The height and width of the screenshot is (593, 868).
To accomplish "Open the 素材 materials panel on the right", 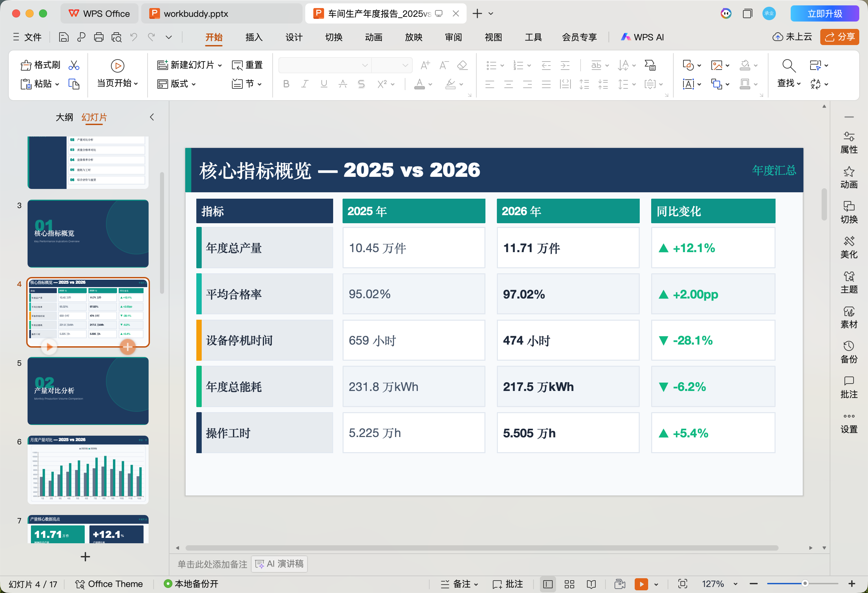I will click(849, 317).
